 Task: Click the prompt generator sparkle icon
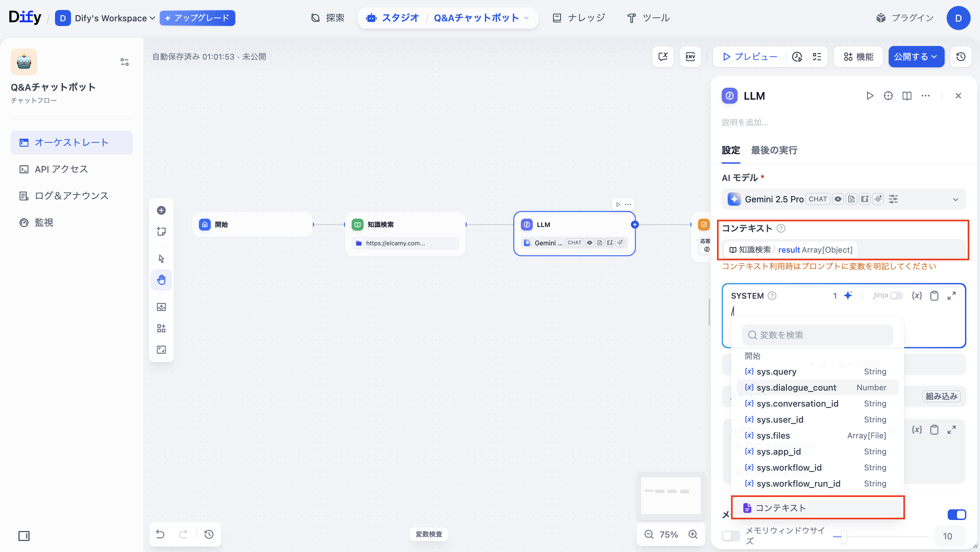[x=848, y=295]
